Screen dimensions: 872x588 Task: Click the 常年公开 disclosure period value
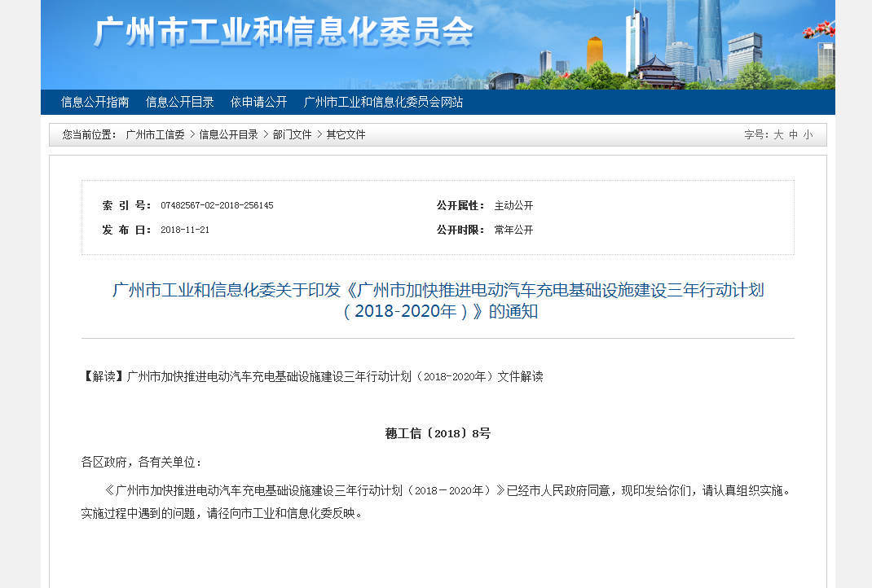(x=513, y=230)
